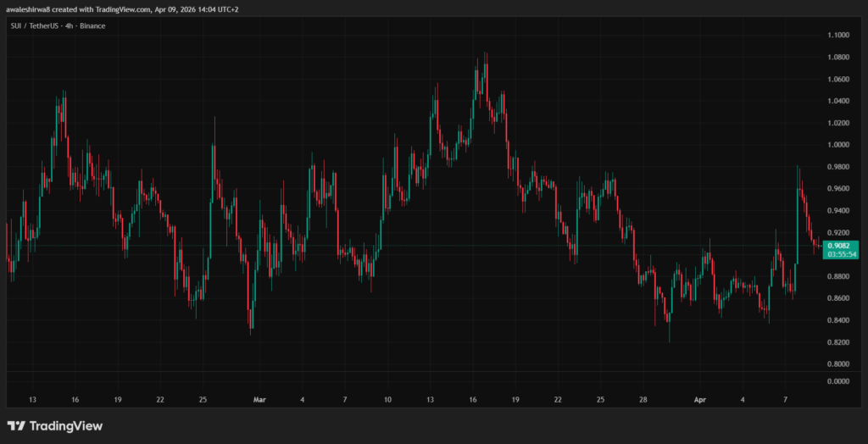Click the 10 date label on time axis

(387, 398)
